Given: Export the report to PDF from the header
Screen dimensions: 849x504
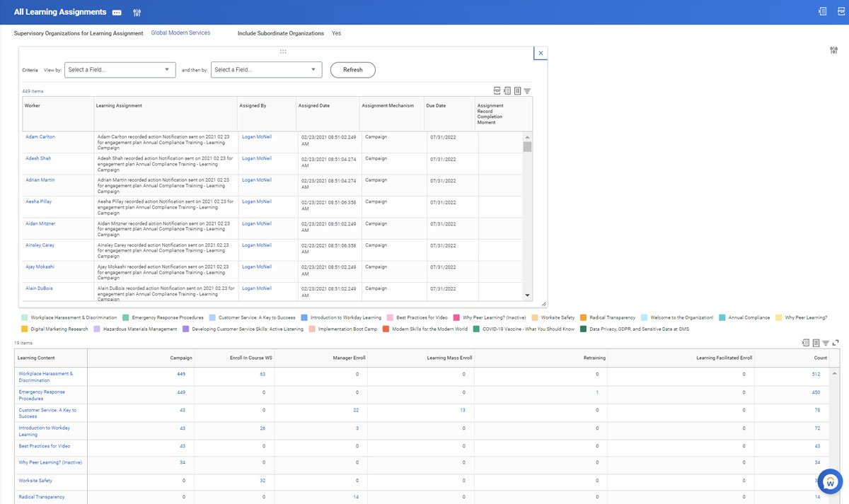Looking at the screenshot, I should 841,12.
